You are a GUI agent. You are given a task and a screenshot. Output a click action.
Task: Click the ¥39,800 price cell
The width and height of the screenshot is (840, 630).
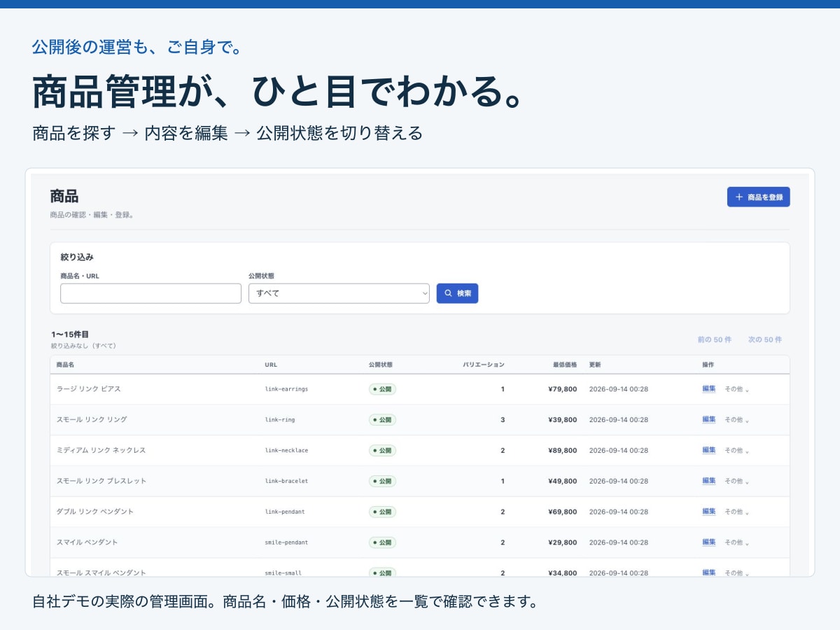[x=563, y=420]
